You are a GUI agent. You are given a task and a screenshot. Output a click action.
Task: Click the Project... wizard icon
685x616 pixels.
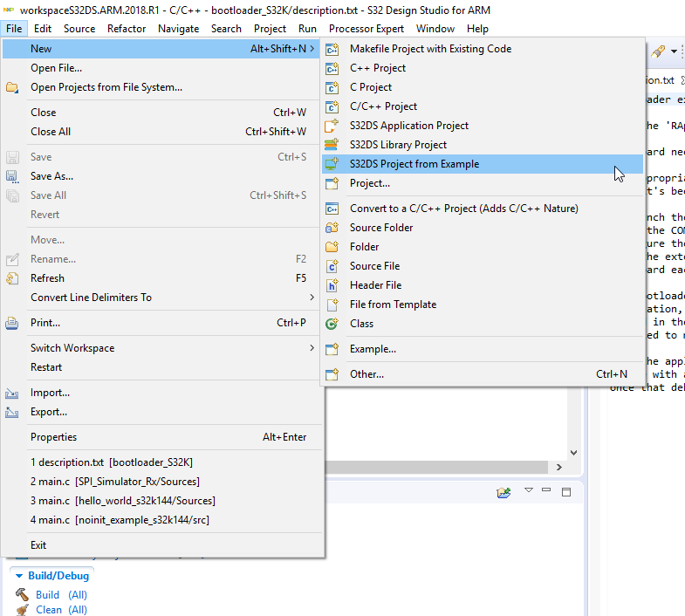click(x=332, y=183)
